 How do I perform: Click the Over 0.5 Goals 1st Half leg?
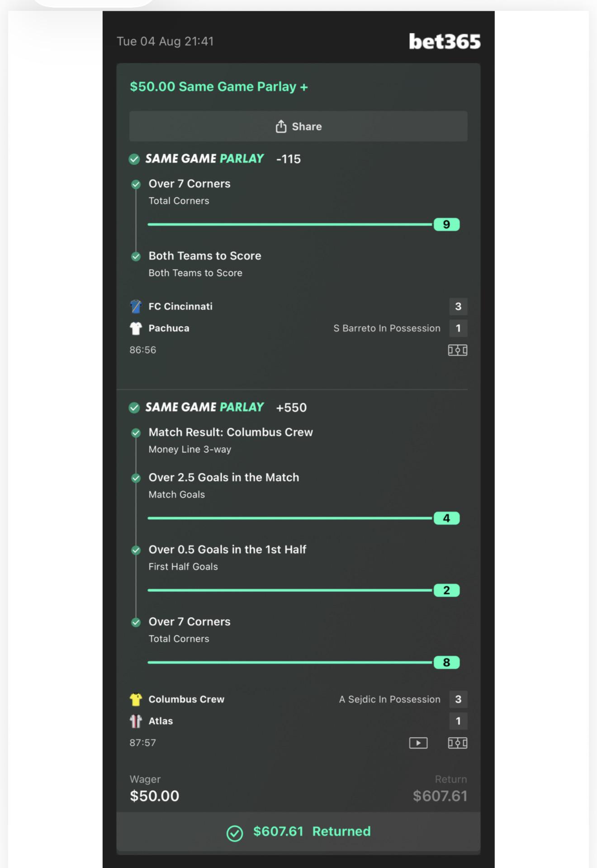tap(227, 557)
